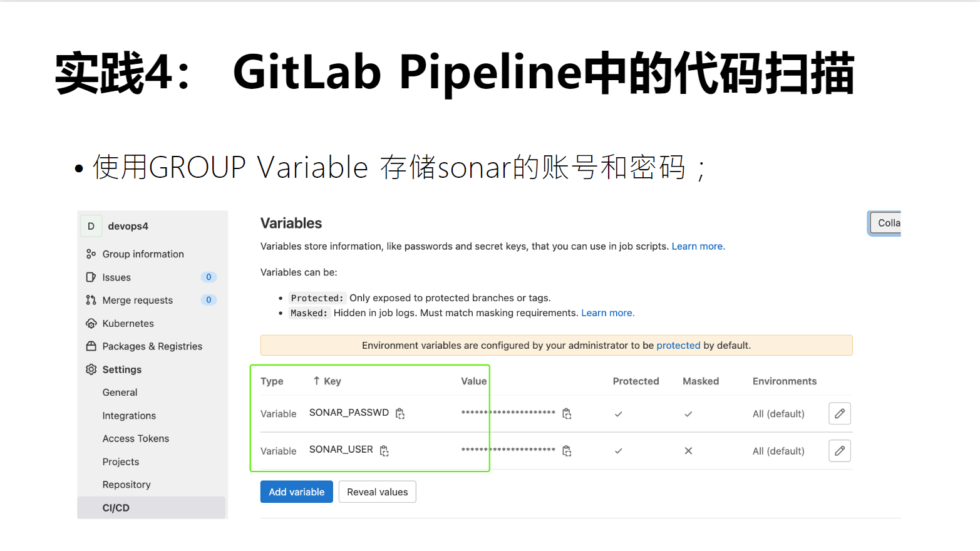Copy the SONAR_USER key name

384,451
